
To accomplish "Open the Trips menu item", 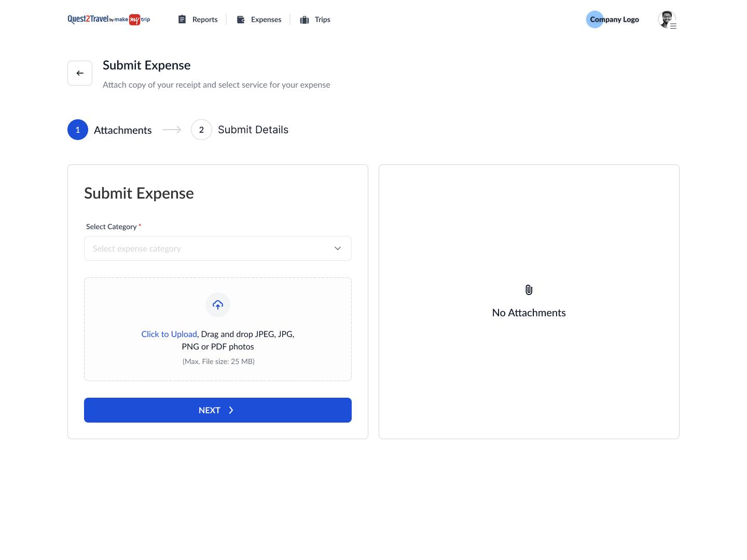I will (315, 20).
